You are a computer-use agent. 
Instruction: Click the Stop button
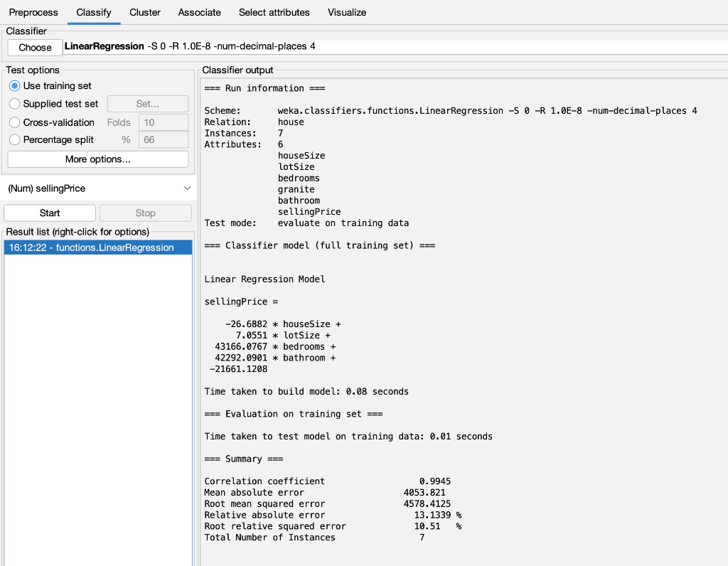pos(145,213)
